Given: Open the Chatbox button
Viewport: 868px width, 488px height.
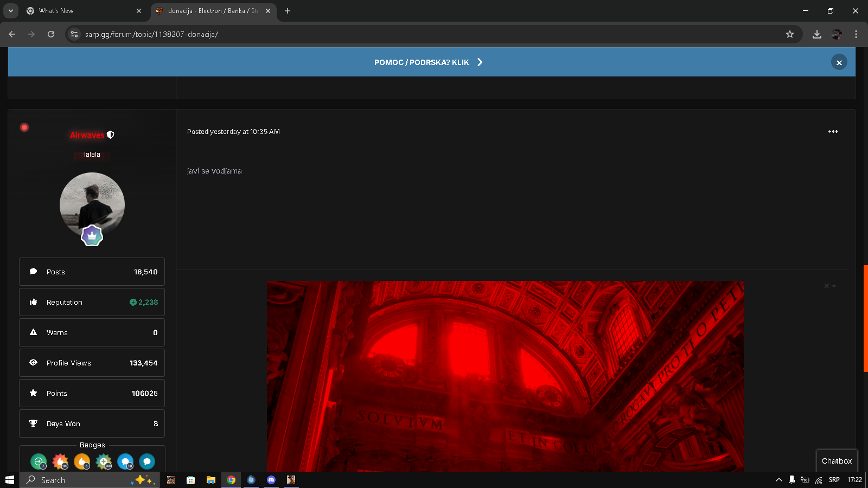Looking at the screenshot, I should (x=837, y=461).
